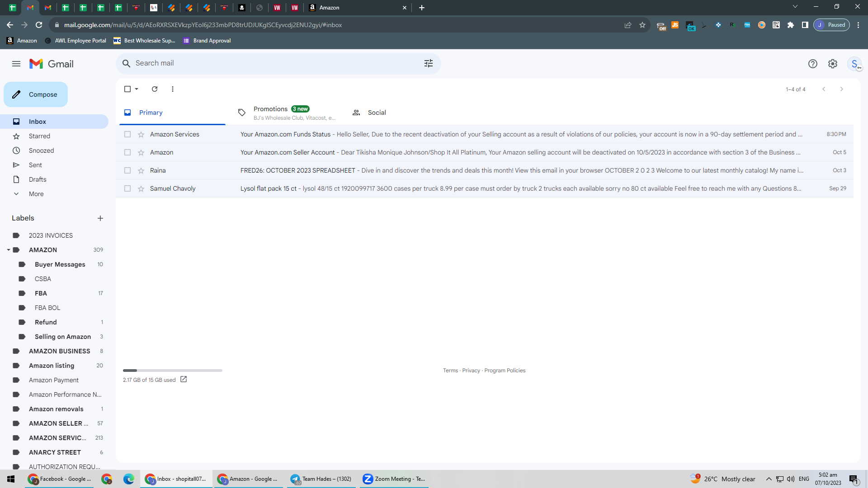
Task: Open Gmail settings gear icon
Action: click(x=833, y=64)
